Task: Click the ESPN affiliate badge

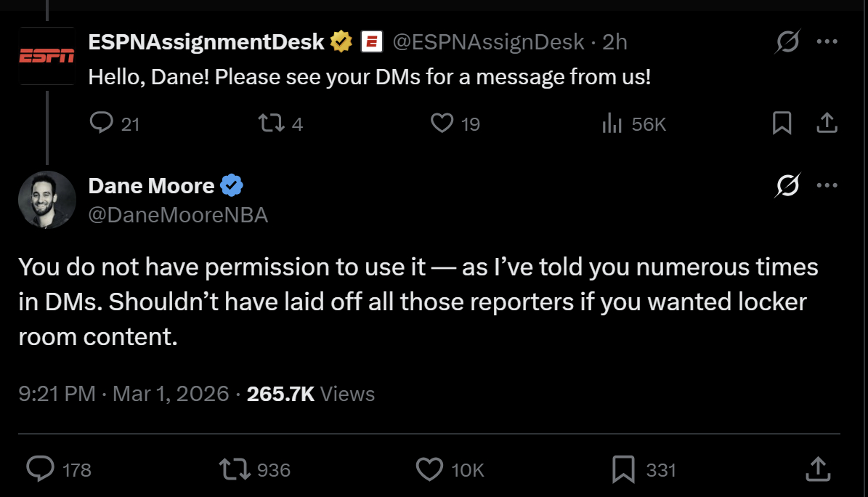Action: [x=372, y=42]
